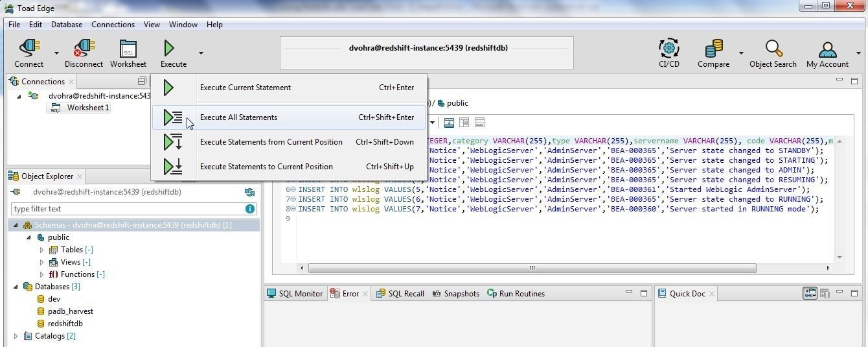Click the dvohra@redshift-instance:5439 connection box
This screenshot has height=347, width=868.
(x=426, y=53)
